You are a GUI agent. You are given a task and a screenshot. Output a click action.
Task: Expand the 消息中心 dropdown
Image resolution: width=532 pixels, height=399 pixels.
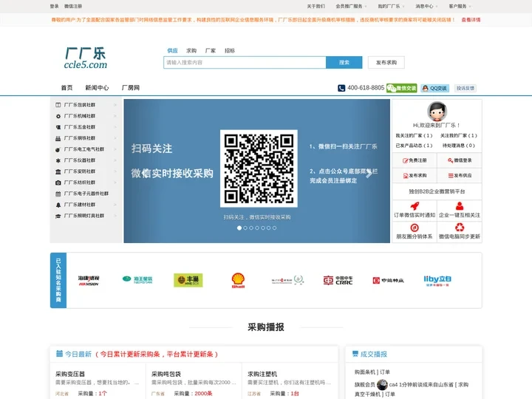(x=426, y=6)
